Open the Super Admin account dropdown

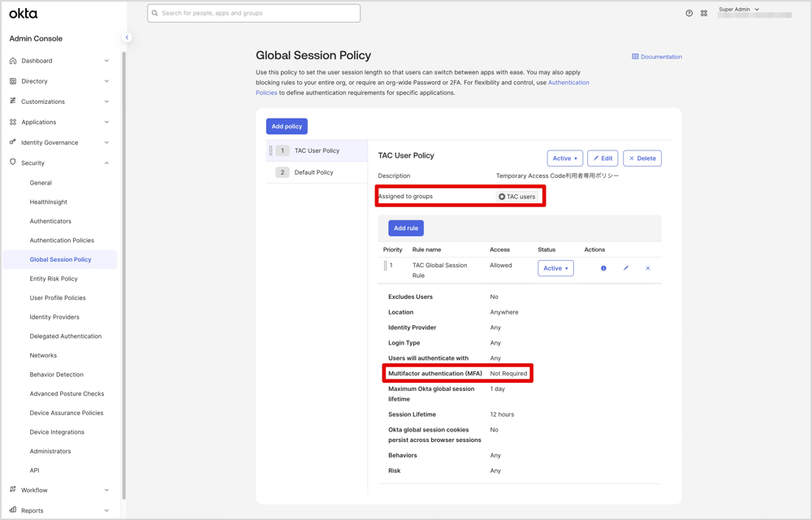pos(739,9)
